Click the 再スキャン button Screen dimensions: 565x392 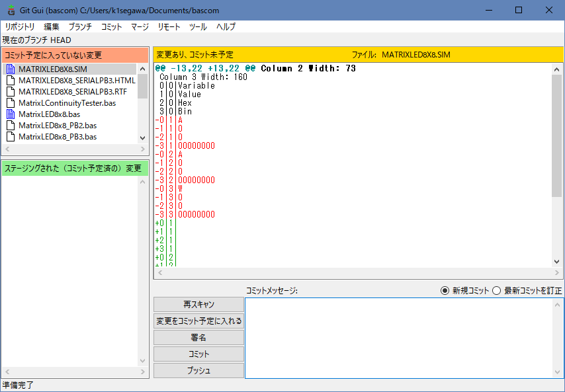pyautogui.click(x=198, y=305)
